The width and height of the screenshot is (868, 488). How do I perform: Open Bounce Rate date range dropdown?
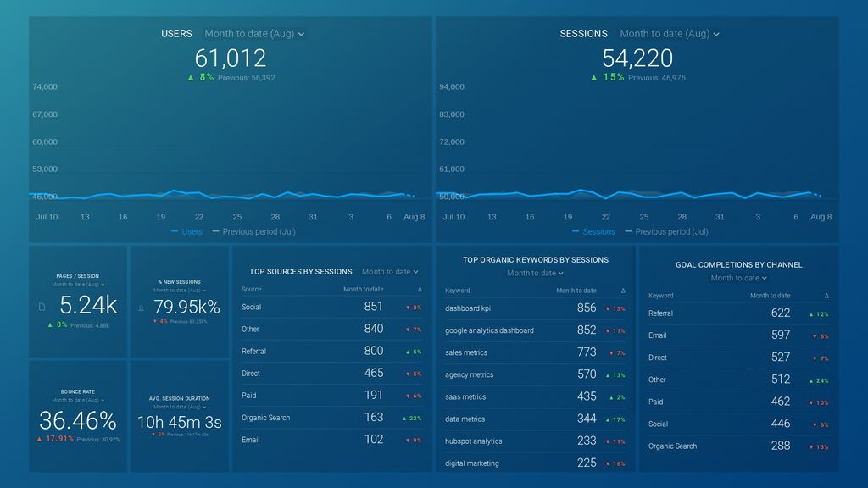coord(77,400)
